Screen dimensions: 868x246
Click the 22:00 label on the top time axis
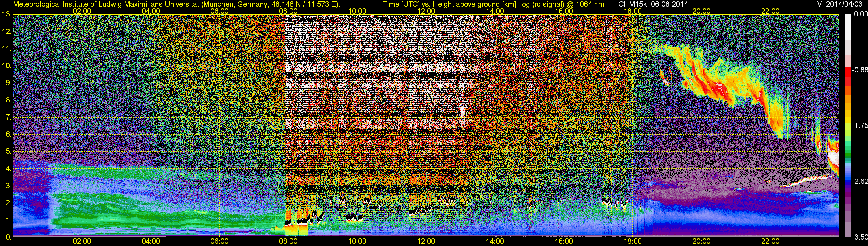770,11
